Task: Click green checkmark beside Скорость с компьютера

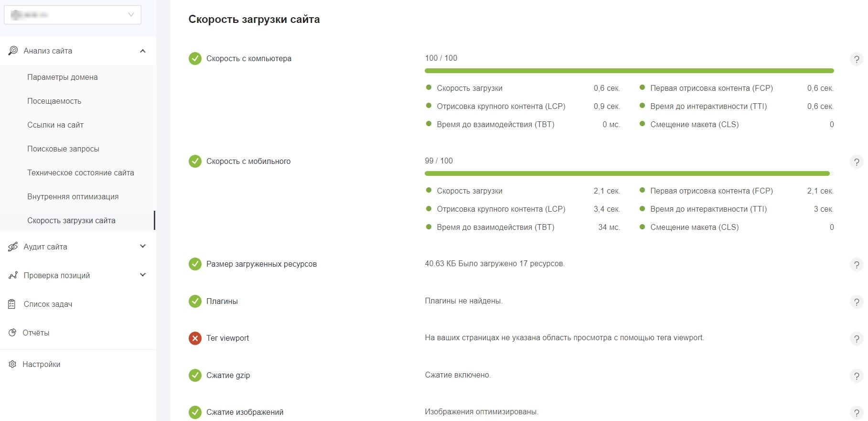Action: tap(195, 59)
